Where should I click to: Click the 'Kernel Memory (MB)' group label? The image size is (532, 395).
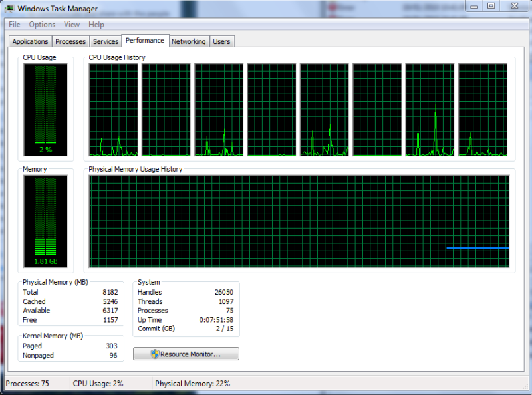(x=53, y=336)
